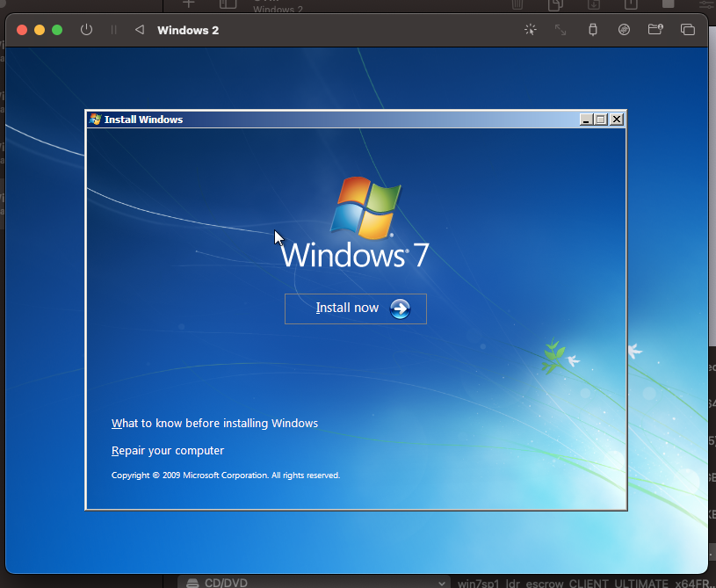Image resolution: width=716 pixels, height=588 pixels.
Task: Open the disc drive image icon menu
Action: click(x=624, y=30)
